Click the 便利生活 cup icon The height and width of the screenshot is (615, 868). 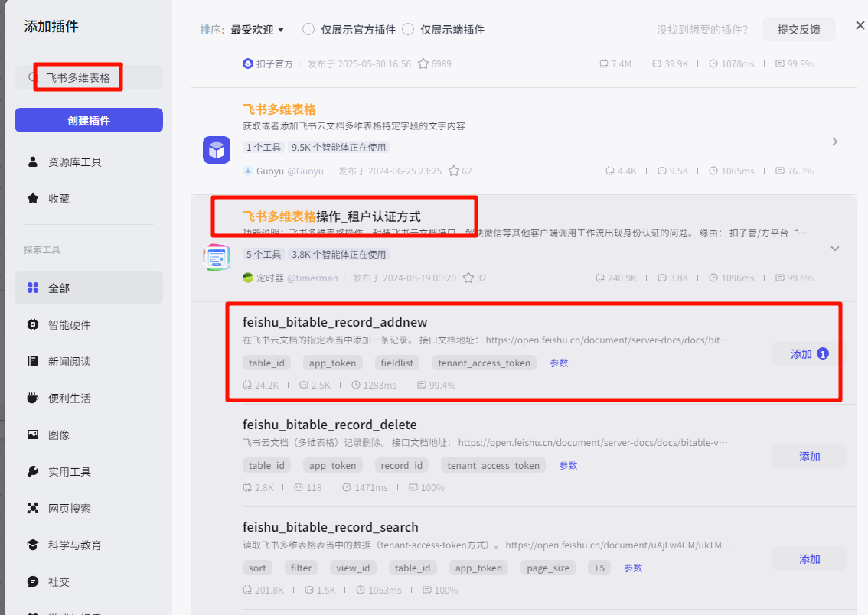pyautogui.click(x=33, y=399)
